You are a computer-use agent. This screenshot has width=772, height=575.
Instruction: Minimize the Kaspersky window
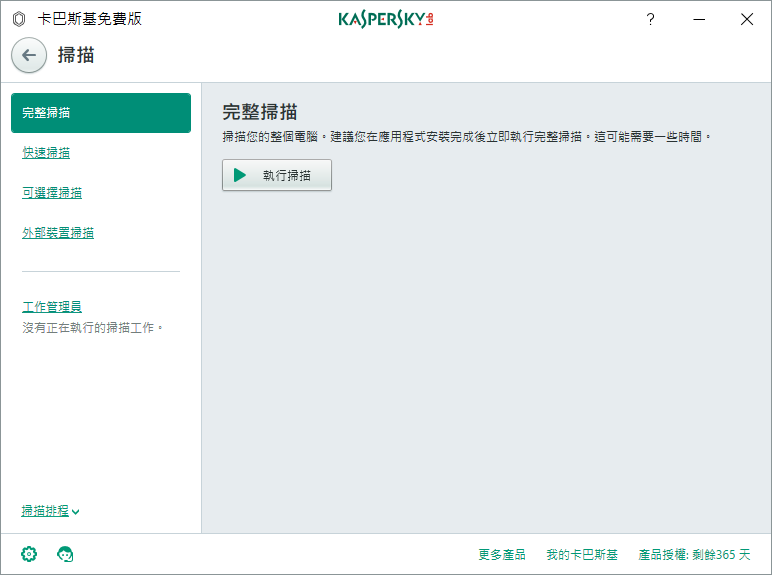699,19
